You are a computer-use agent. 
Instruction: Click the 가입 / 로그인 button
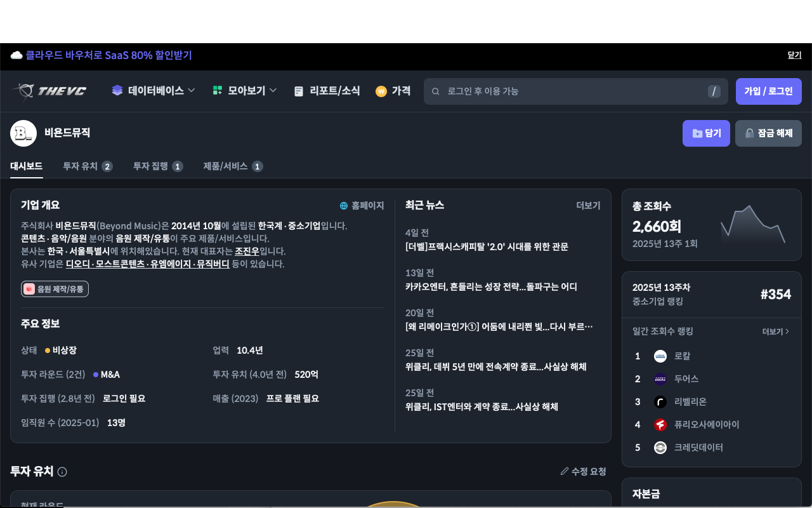769,91
